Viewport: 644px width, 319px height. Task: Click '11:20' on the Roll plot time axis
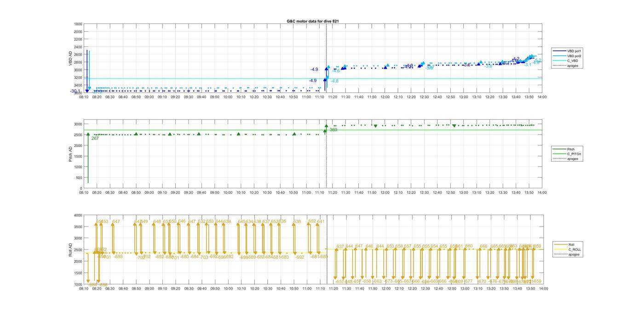[x=333, y=289]
